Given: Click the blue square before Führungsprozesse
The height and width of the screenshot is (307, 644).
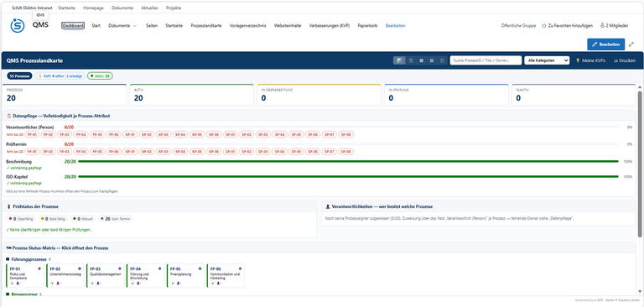Looking at the screenshot, I should pos(8,259).
